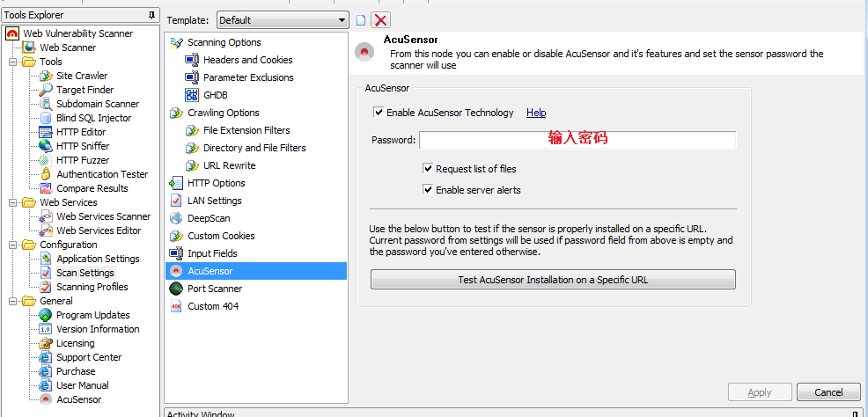Click the new template page icon

[361, 20]
